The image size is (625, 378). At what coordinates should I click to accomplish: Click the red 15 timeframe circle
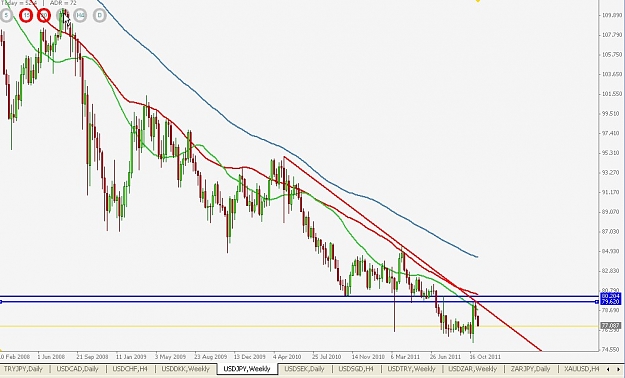tap(26, 16)
